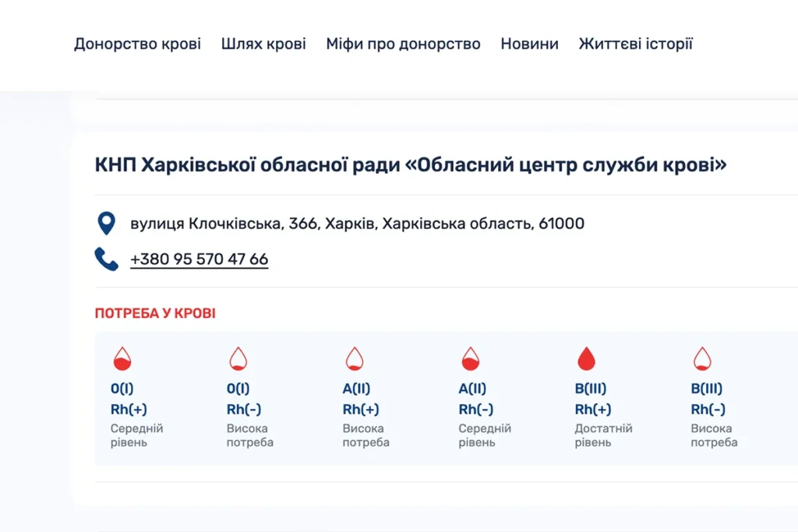The height and width of the screenshot is (532, 798).
Task: Open the Шлях крові menu item
Action: 263,44
